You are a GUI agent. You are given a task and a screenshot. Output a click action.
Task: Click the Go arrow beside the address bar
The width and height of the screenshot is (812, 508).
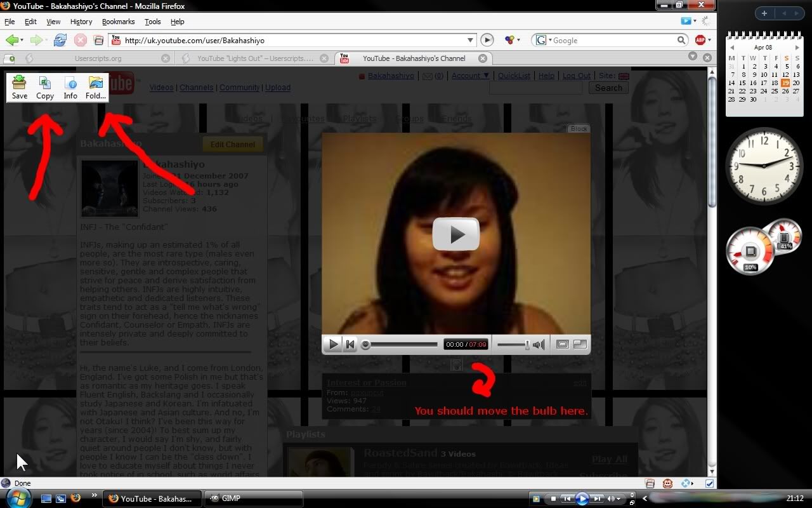point(487,40)
